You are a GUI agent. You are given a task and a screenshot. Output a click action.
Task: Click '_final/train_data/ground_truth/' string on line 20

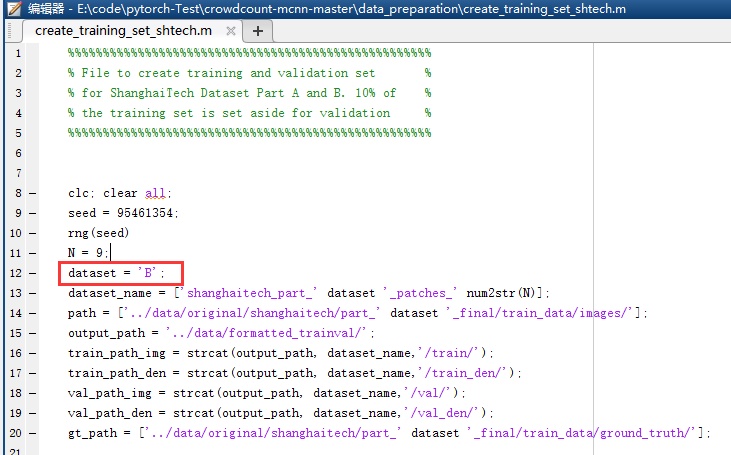[x=581, y=434]
